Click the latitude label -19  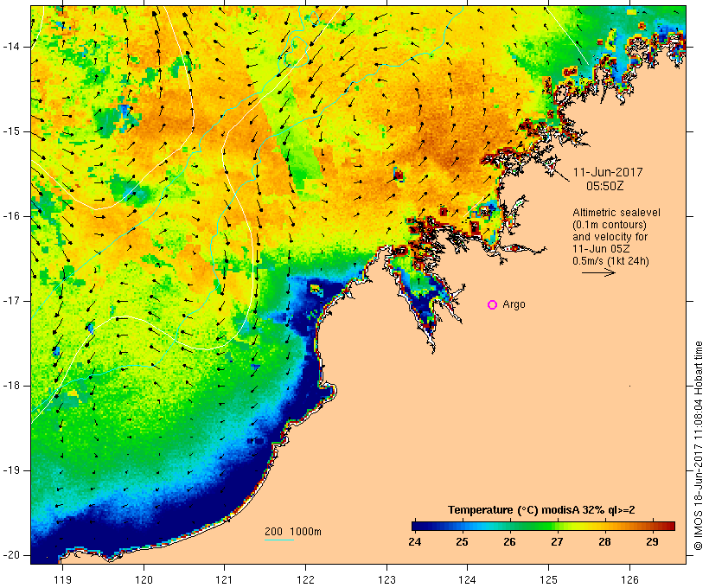coord(11,470)
